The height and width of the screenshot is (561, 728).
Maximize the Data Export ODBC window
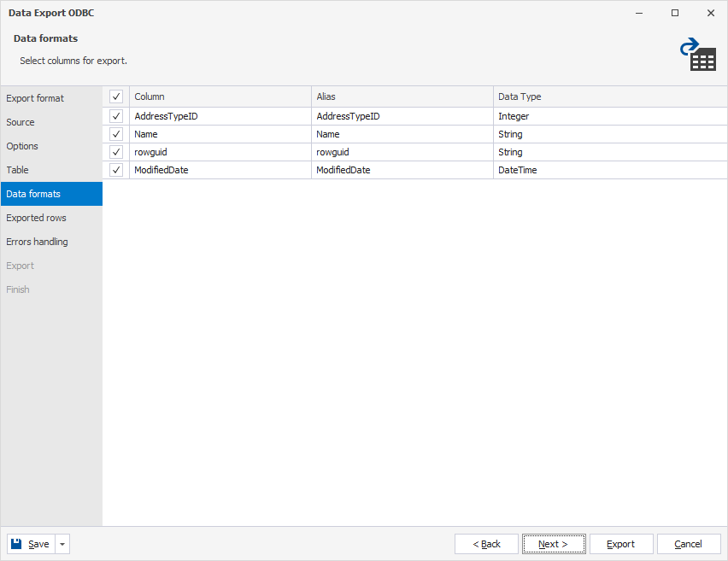click(x=675, y=13)
